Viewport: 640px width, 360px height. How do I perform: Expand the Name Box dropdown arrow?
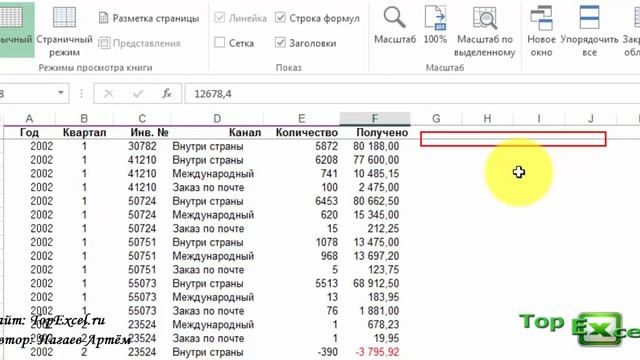coord(60,93)
